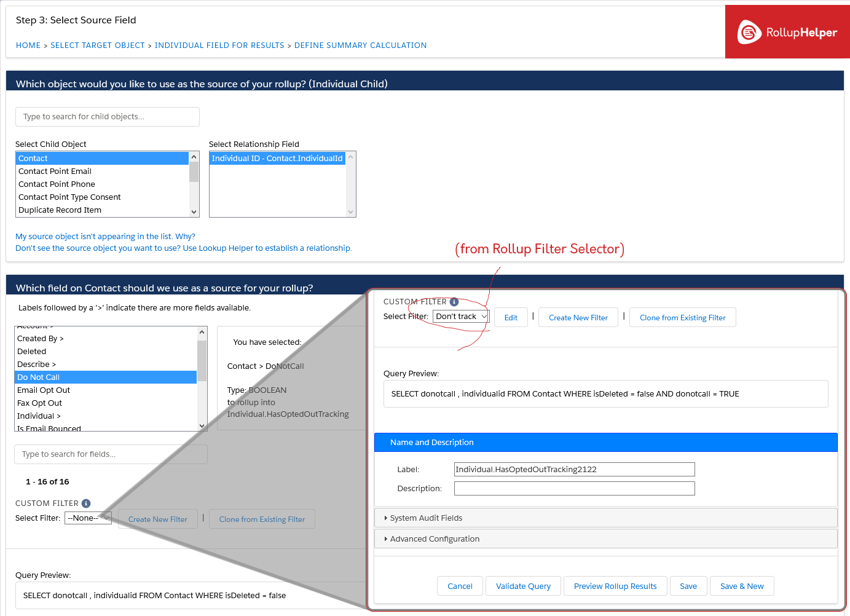This screenshot has height=616, width=850.
Task: Select the Deleted field
Action: point(106,352)
